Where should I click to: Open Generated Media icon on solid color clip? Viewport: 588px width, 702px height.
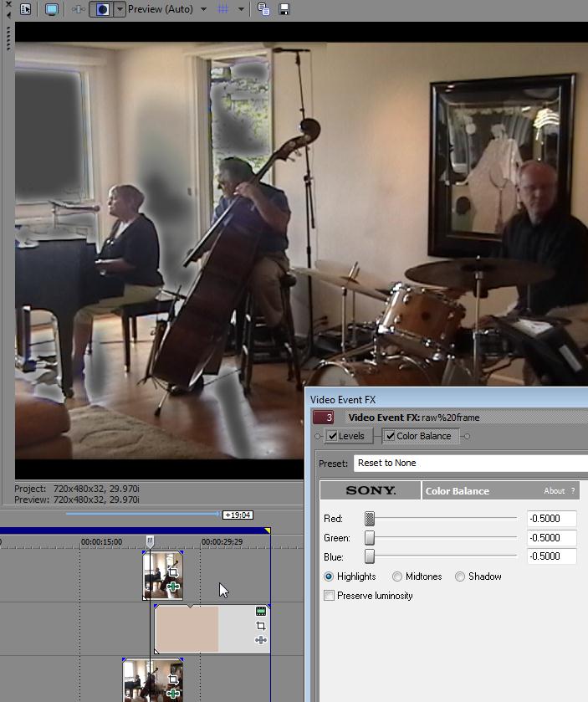pyautogui.click(x=261, y=611)
